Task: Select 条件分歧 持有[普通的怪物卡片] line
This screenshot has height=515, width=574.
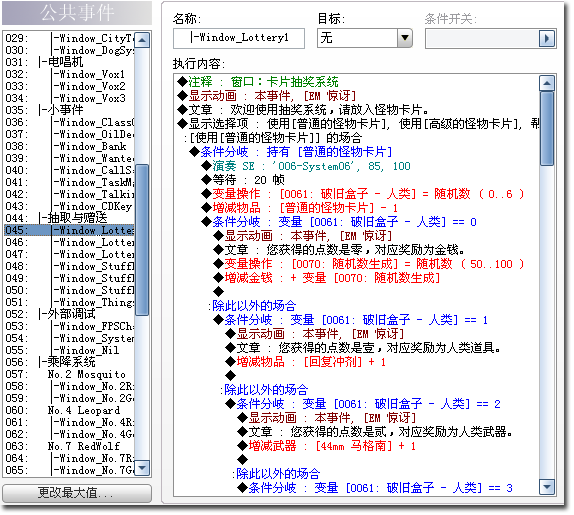Action: [x=291, y=152]
